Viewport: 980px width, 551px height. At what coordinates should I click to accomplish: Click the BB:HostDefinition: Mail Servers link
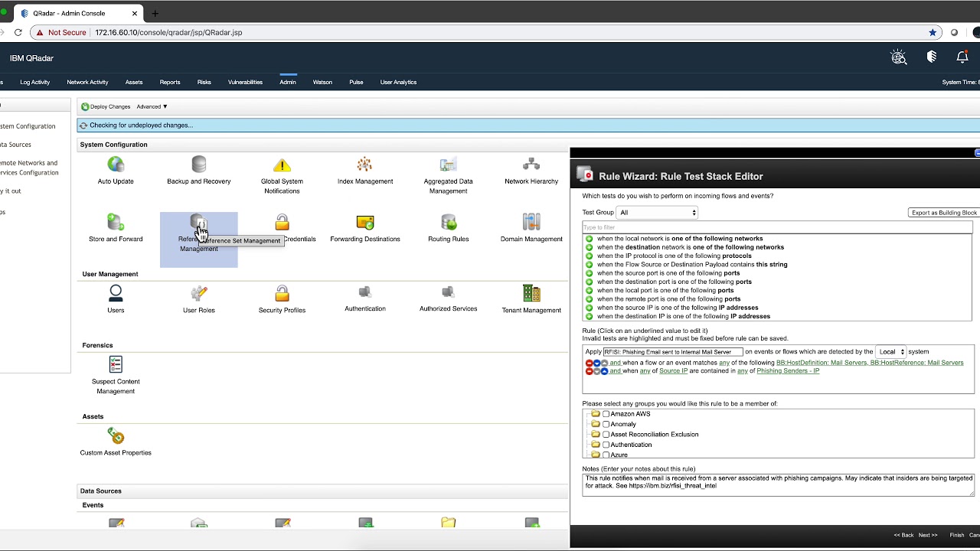pyautogui.click(x=822, y=363)
